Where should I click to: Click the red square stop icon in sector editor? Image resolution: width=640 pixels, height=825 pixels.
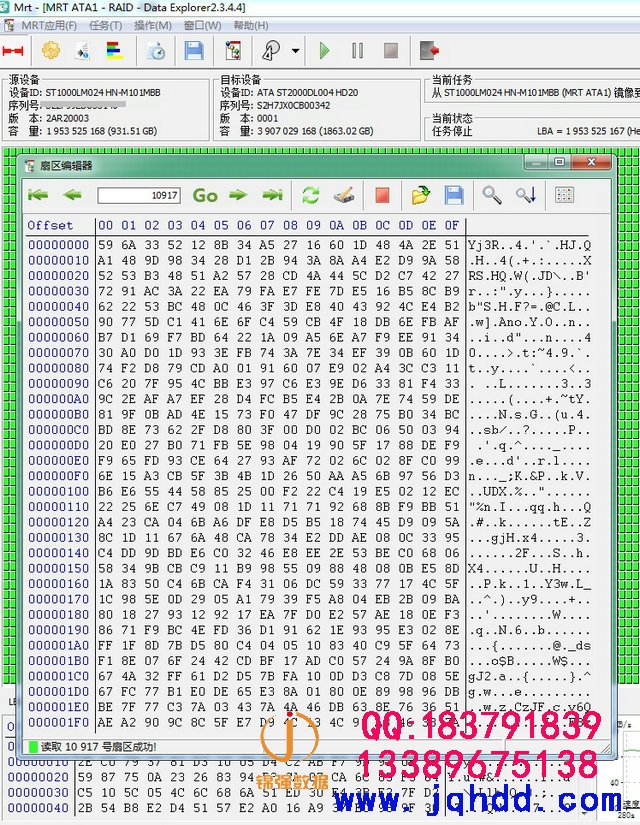tap(383, 195)
